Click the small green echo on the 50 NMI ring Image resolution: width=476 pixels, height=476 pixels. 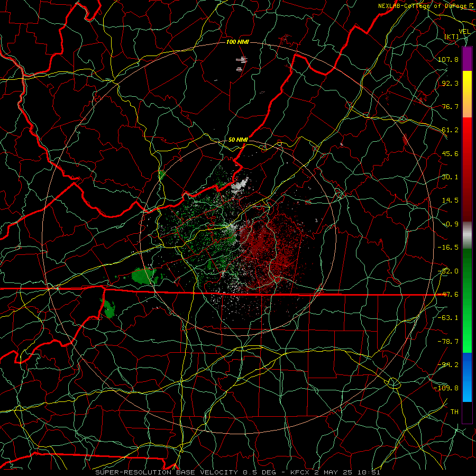pyautogui.click(x=162, y=175)
